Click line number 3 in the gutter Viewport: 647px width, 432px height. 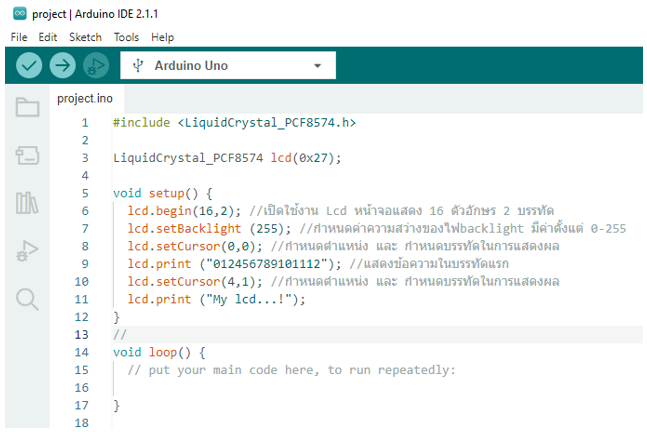[85, 158]
